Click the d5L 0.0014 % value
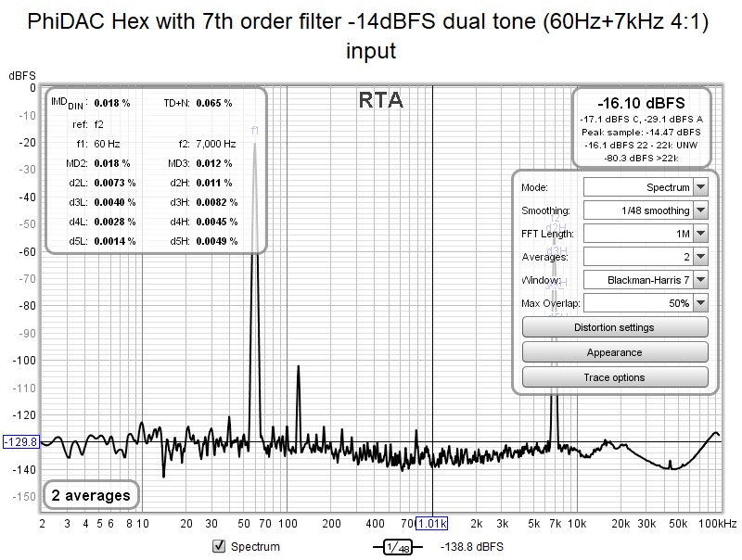The width and height of the screenshot is (742, 560). tap(114, 241)
